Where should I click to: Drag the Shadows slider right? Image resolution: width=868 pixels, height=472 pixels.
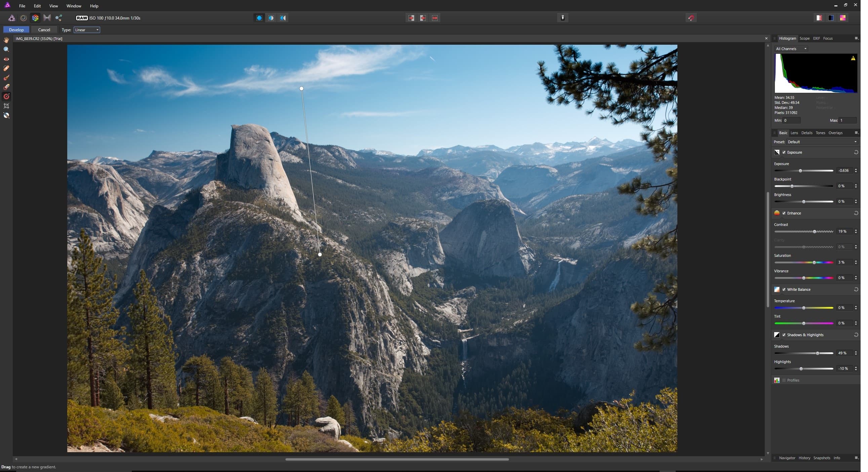pos(816,353)
